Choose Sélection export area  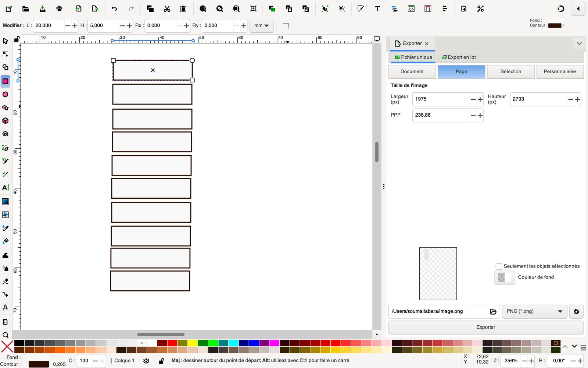coord(511,72)
